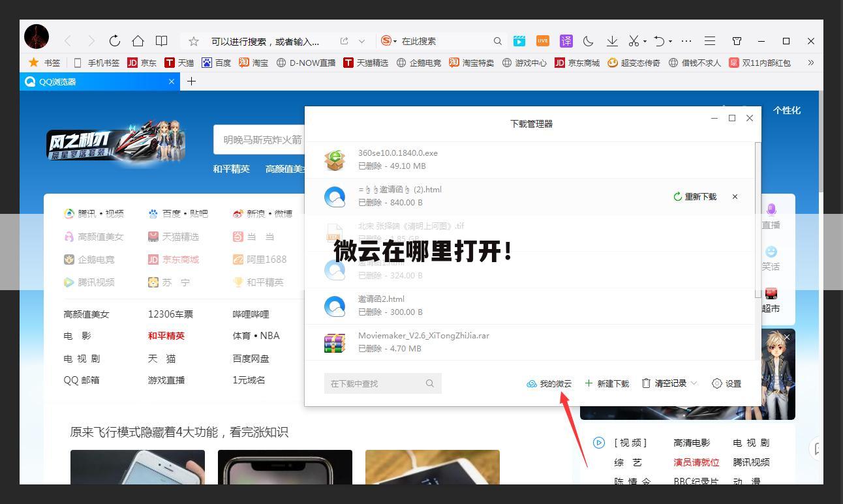Open the 天猫 bookmark
The image size is (843, 504).
click(x=179, y=63)
